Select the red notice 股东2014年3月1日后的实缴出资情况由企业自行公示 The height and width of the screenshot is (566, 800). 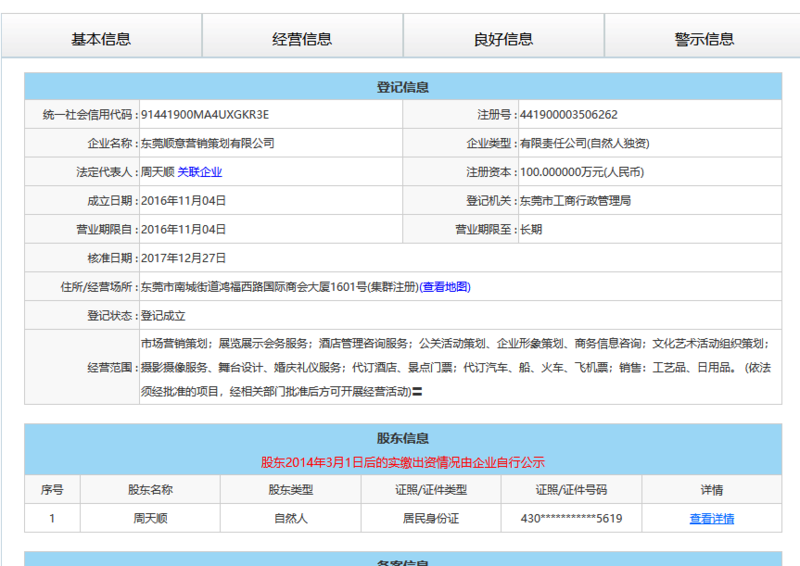point(403,462)
